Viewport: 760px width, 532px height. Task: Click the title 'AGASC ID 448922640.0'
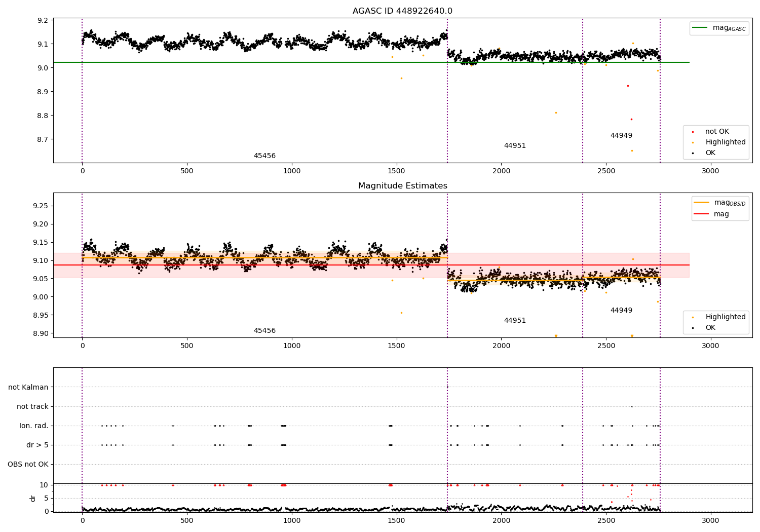click(402, 11)
